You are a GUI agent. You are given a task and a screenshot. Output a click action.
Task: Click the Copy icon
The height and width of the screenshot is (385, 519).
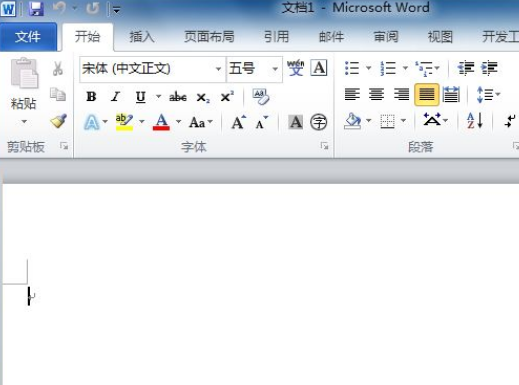point(58,94)
